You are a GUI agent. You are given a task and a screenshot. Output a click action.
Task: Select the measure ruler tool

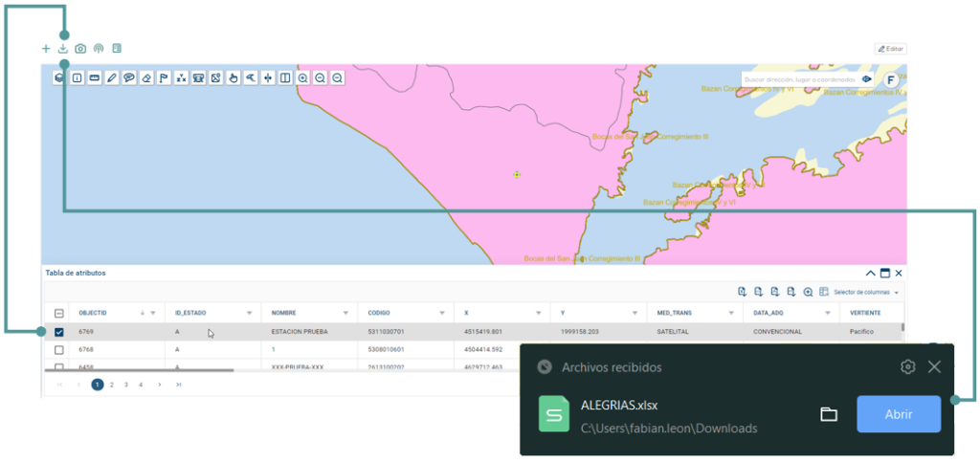[x=95, y=78]
